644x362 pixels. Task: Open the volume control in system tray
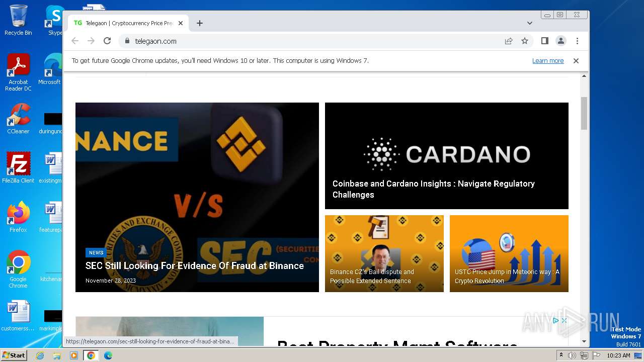tap(572, 355)
